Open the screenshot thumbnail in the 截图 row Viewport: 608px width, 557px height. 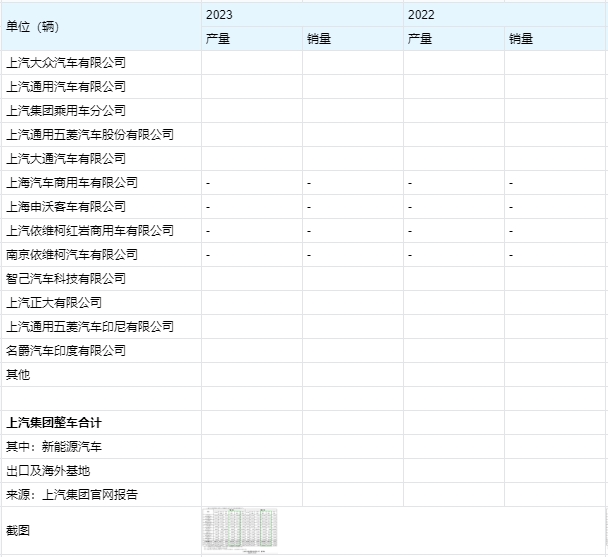[x=239, y=530]
